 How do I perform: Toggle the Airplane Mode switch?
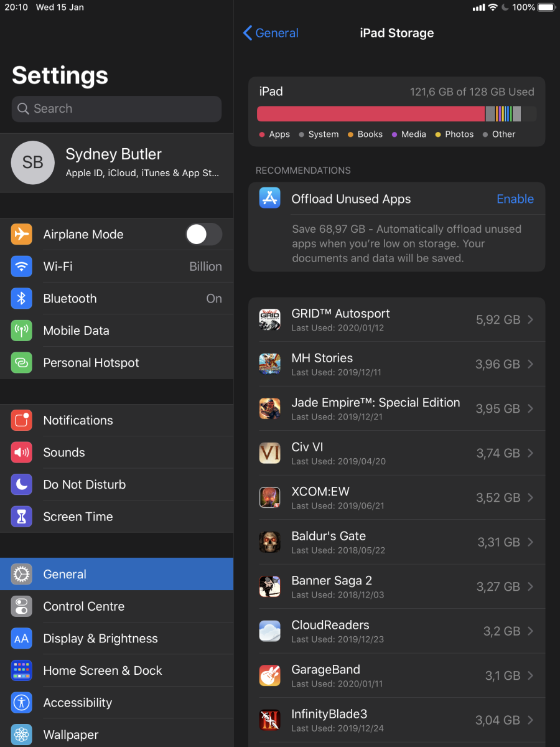[204, 234]
